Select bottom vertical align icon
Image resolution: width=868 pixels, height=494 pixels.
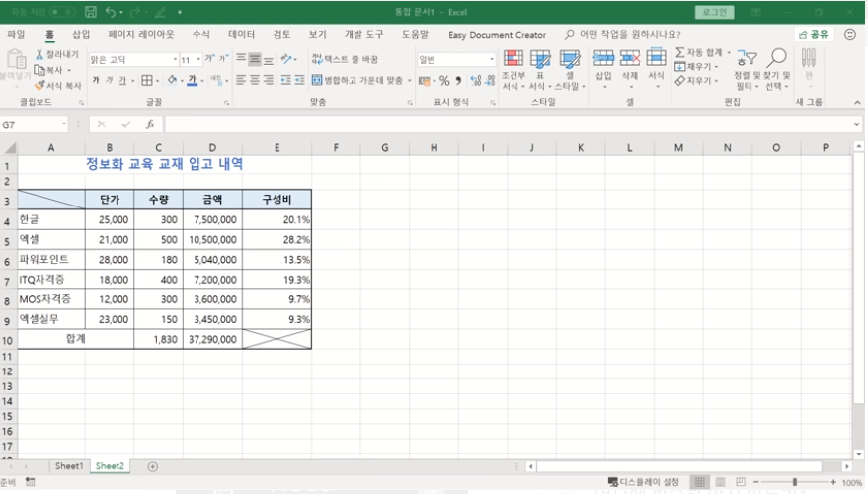pos(268,58)
